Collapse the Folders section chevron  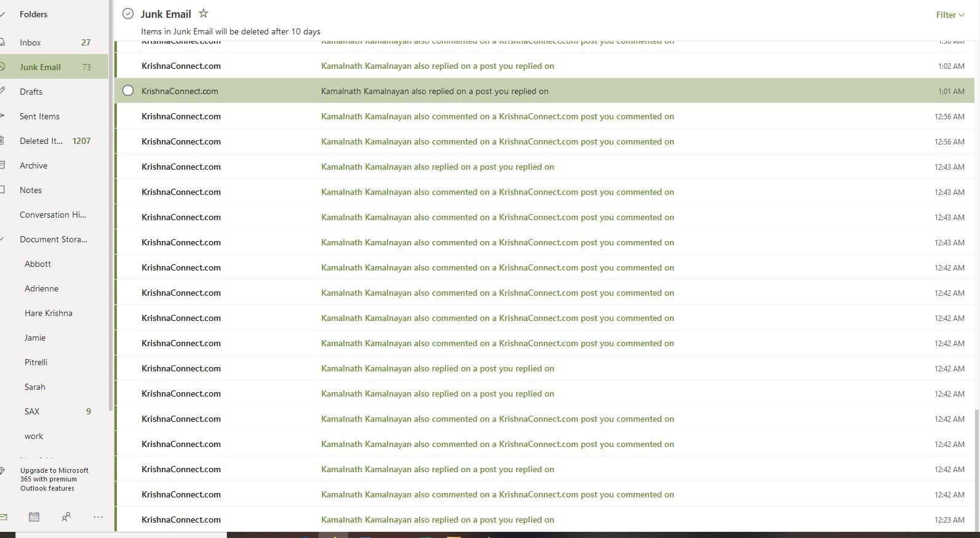click(2, 14)
